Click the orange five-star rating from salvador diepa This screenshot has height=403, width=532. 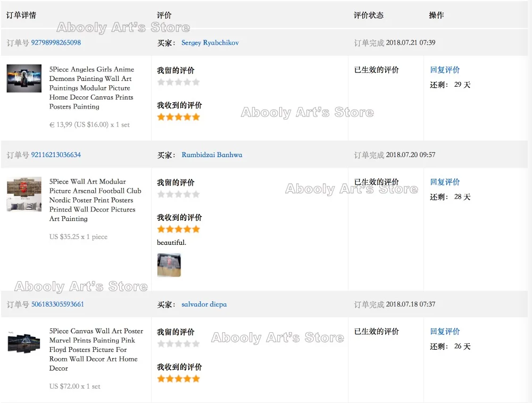178,379
